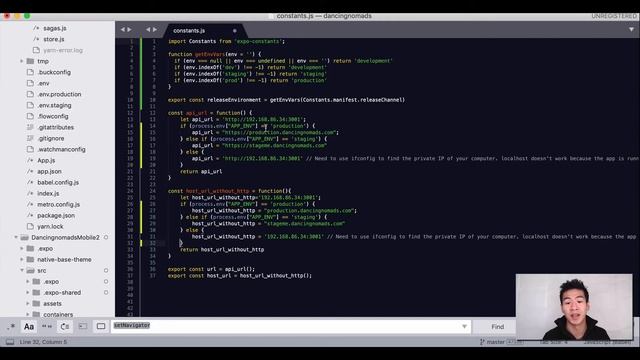
Task: Open .flowconfig file
Action: click(x=53, y=116)
